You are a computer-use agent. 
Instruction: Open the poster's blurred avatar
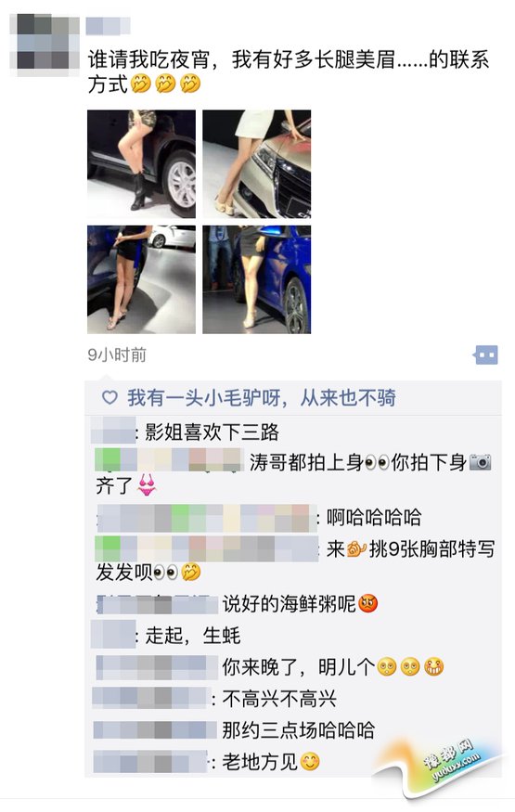coord(44,45)
